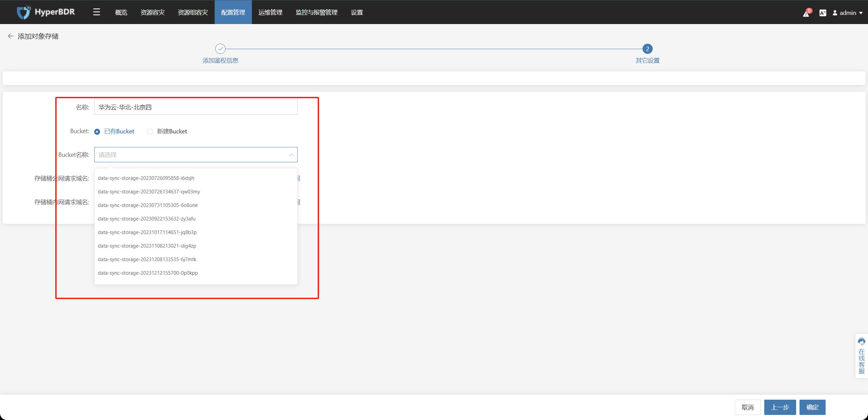
Task: Select the 已有Bucket radio option
Action: (x=114, y=131)
